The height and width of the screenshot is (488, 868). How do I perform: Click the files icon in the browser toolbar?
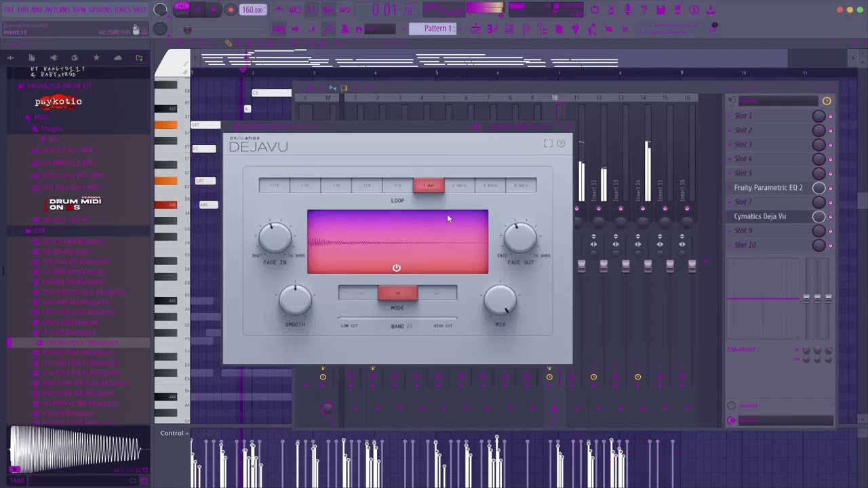pyautogui.click(x=32, y=58)
